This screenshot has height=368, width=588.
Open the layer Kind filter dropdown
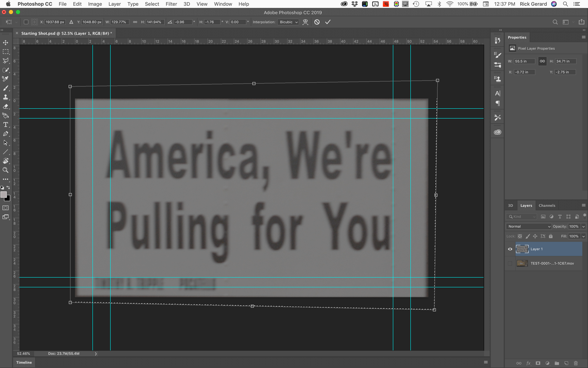[522, 217]
